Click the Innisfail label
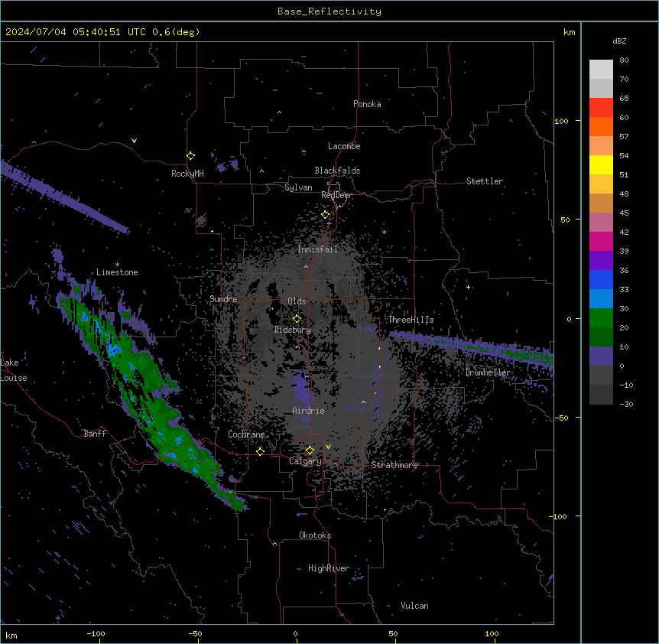This screenshot has width=659, height=644. [318, 249]
